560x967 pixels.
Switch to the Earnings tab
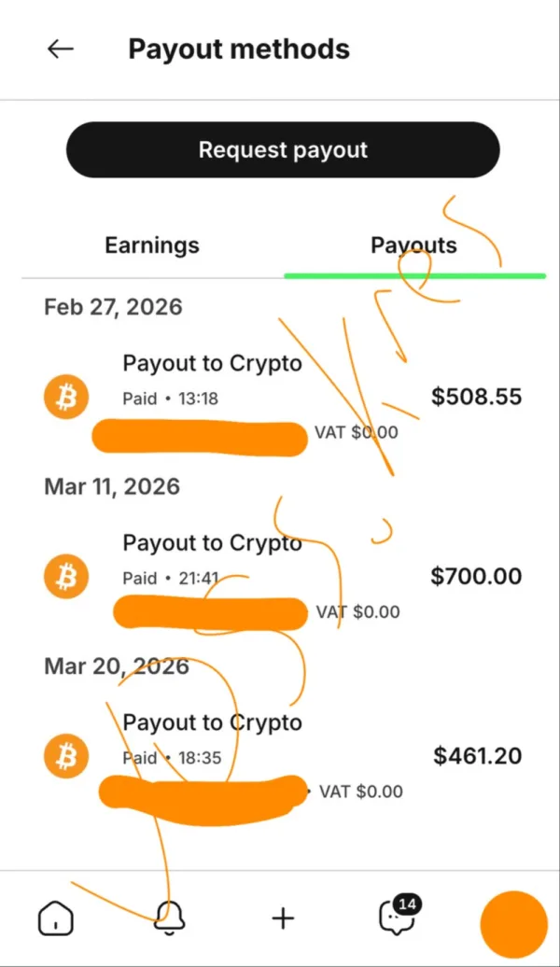coord(152,245)
